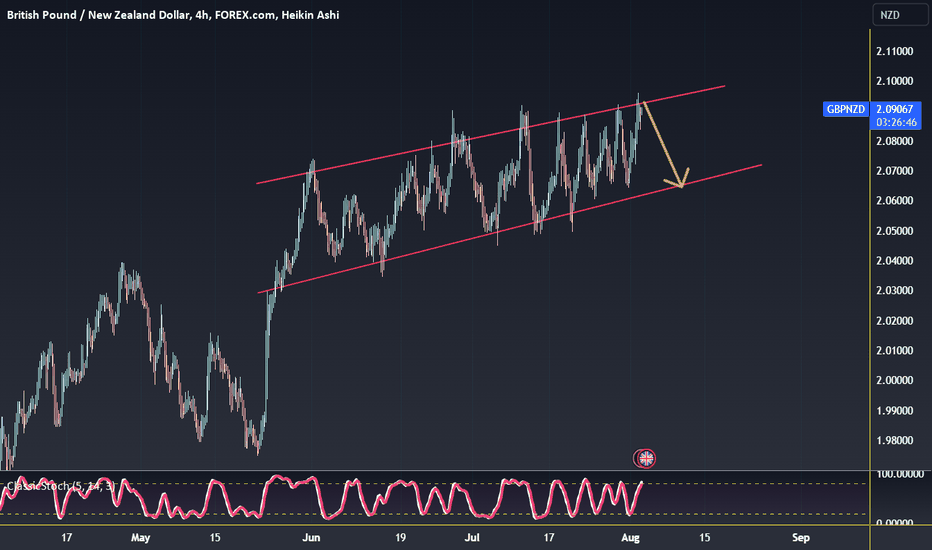Click the Sep date label on time axis
This screenshot has height=550, width=932.
tap(801, 538)
